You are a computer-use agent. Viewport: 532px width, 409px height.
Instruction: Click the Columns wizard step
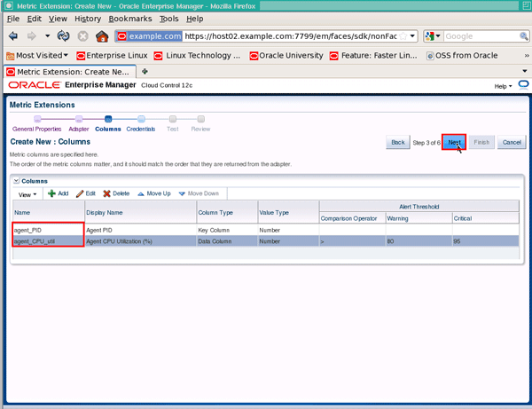[x=108, y=129]
